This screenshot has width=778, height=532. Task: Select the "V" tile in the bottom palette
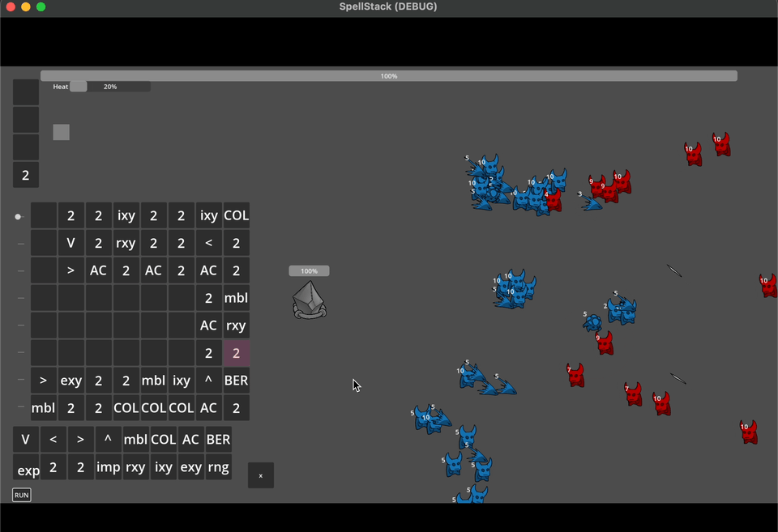pyautogui.click(x=26, y=439)
